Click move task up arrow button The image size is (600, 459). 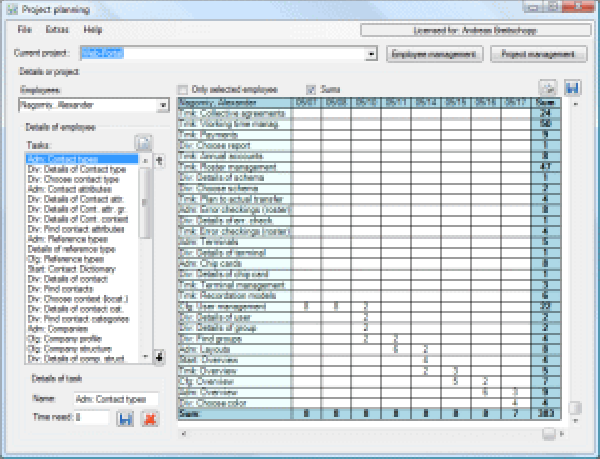pos(160,160)
